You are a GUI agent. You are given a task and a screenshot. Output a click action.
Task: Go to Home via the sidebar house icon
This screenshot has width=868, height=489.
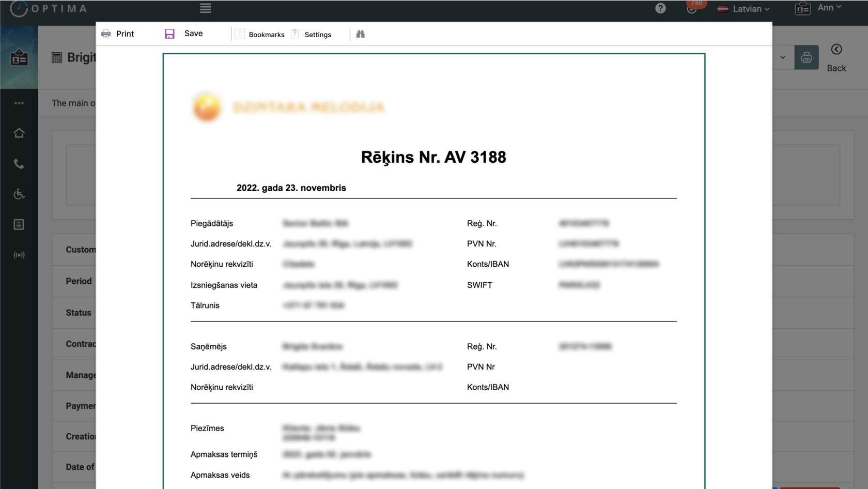19,133
